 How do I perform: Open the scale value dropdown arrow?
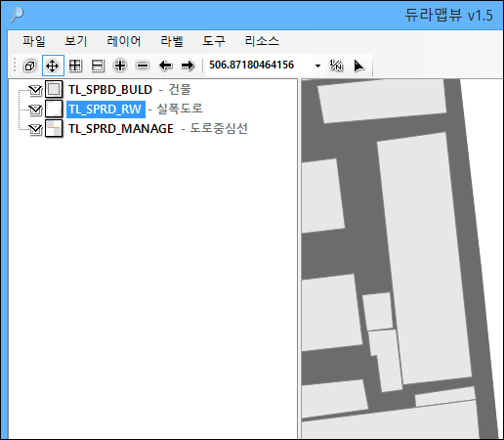317,66
